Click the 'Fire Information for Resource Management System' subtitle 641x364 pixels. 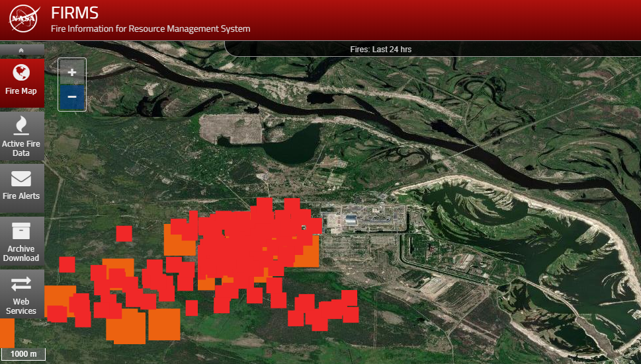(151, 28)
